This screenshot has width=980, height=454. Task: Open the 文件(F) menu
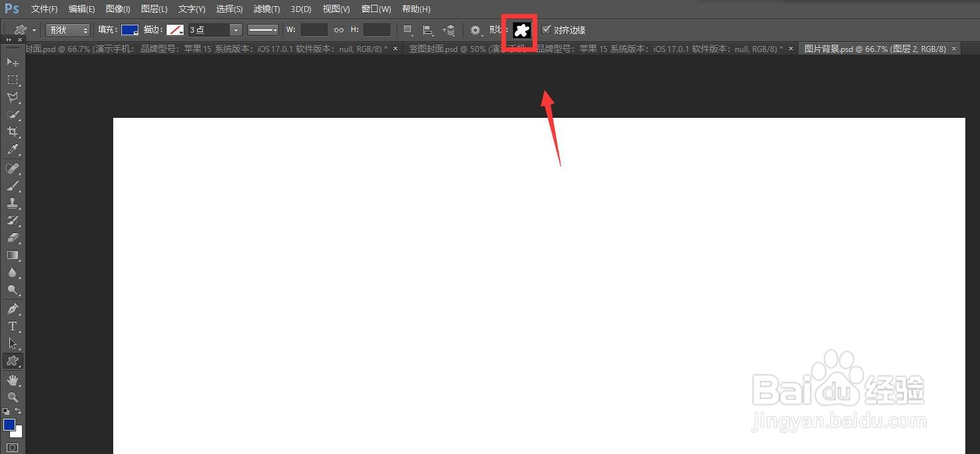45,9
